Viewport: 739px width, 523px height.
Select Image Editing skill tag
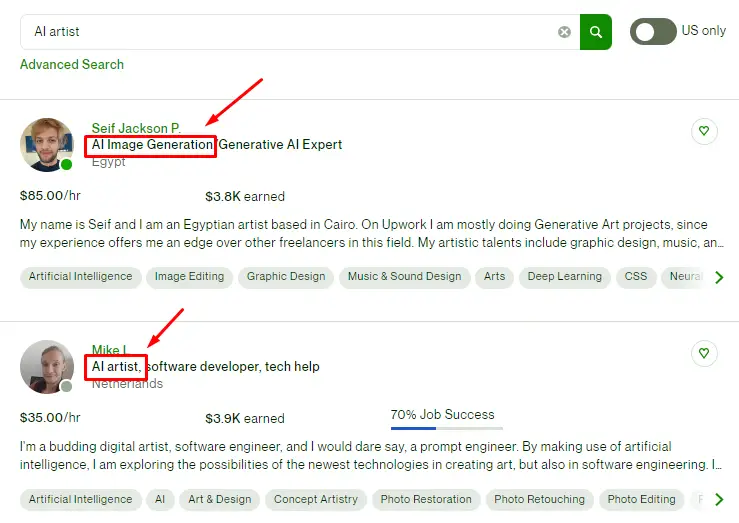[x=189, y=277]
